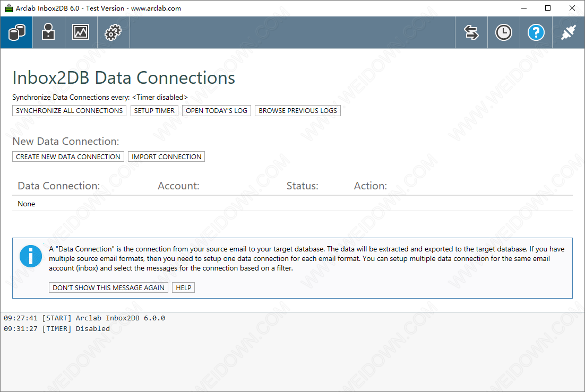This screenshot has width=585, height=392.
Task: Open today's log file
Action: coord(217,111)
